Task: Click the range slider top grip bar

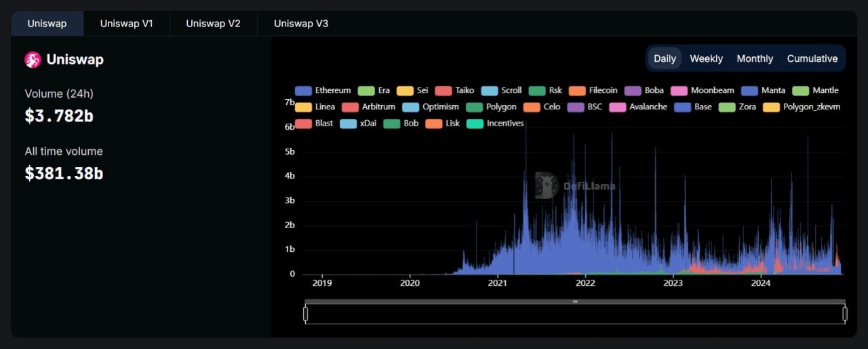Action: 575,301
